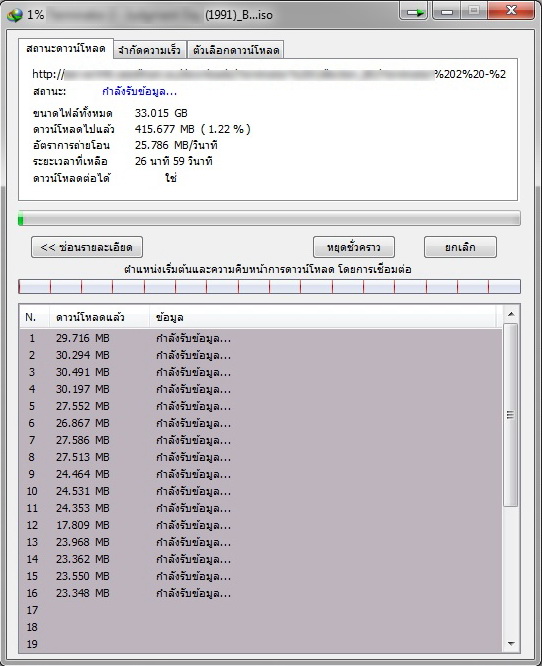Click scroll down arrow of connections list
542x666 pixels.
tap(511, 644)
